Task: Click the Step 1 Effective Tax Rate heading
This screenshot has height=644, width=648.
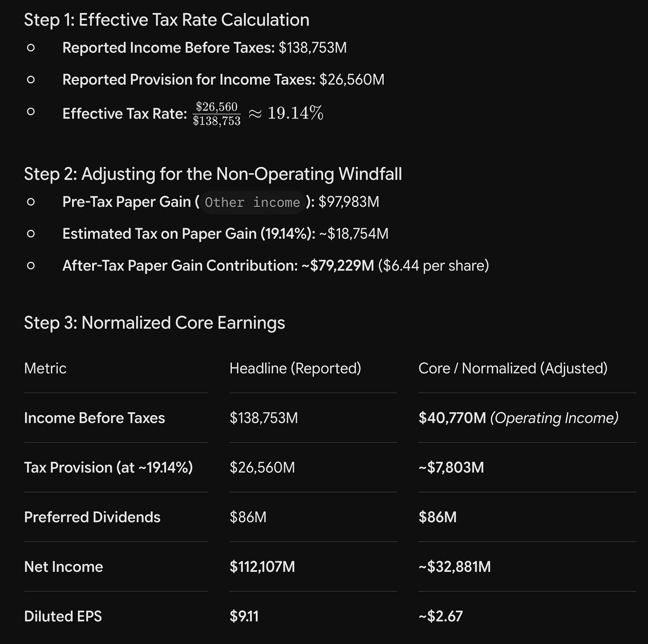Action: pyautogui.click(x=166, y=20)
